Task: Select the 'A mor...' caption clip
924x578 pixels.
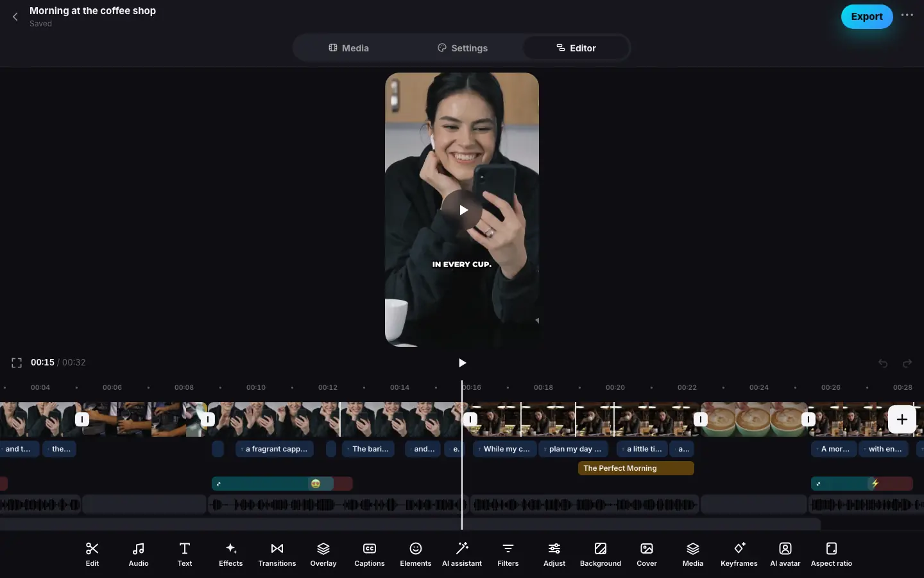Action: click(834, 449)
